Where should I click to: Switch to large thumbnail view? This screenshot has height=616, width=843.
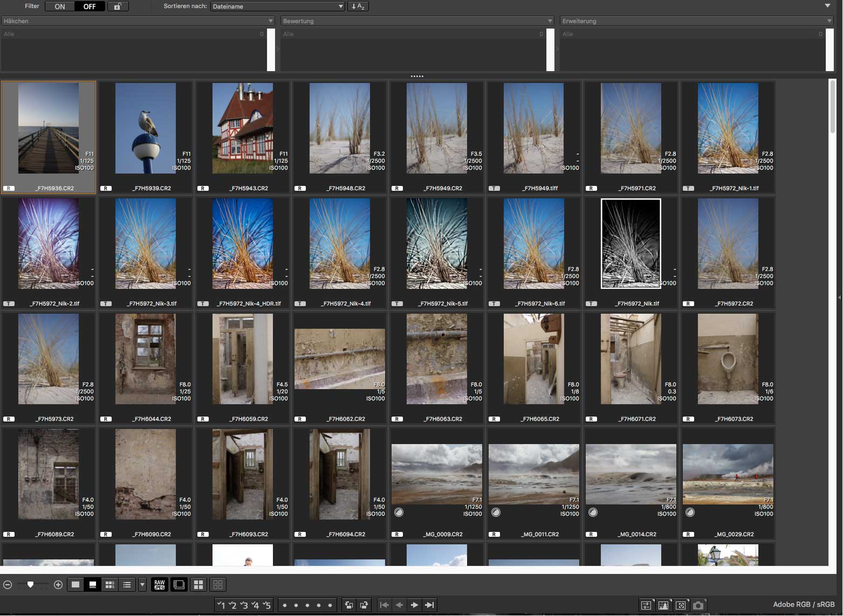tap(76, 585)
